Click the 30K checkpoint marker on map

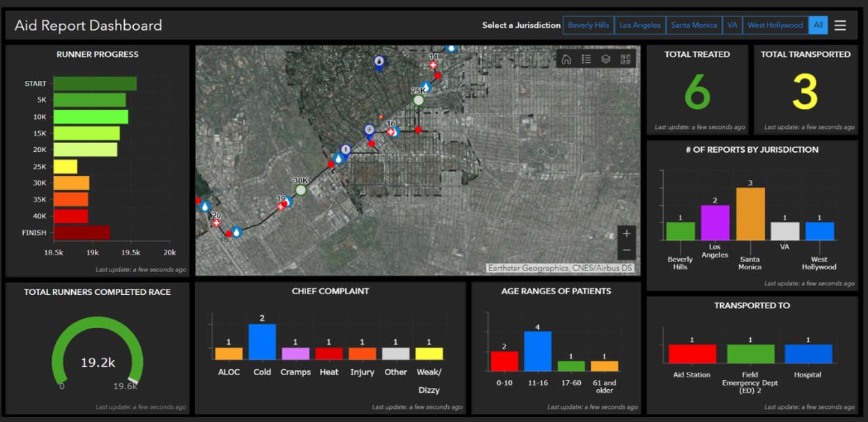click(300, 189)
